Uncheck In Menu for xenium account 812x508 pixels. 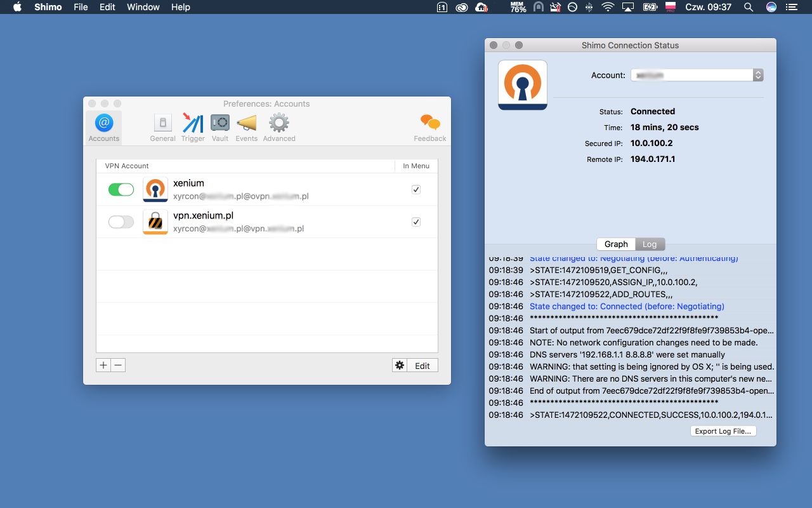click(416, 189)
